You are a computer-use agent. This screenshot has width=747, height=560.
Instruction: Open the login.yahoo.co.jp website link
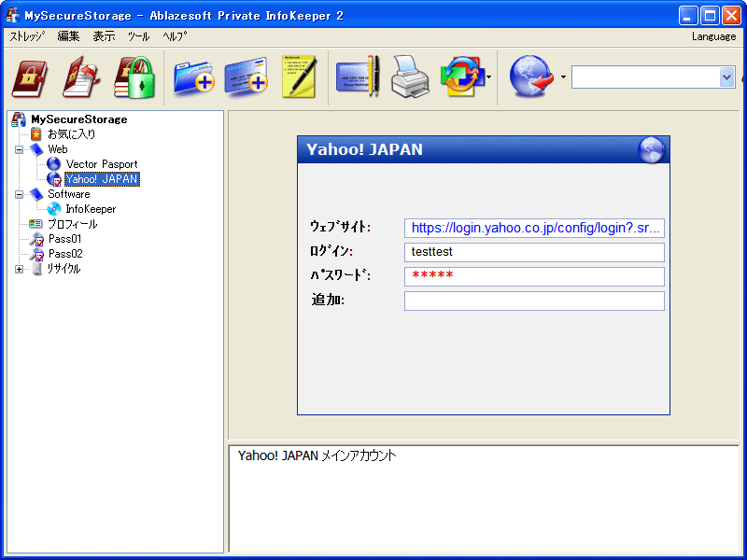click(x=534, y=228)
